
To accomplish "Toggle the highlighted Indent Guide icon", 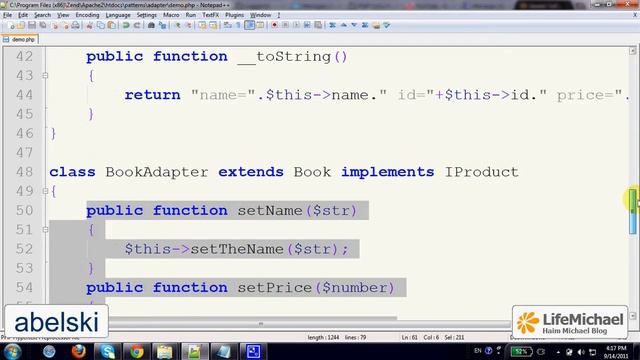I will [x=249, y=25].
